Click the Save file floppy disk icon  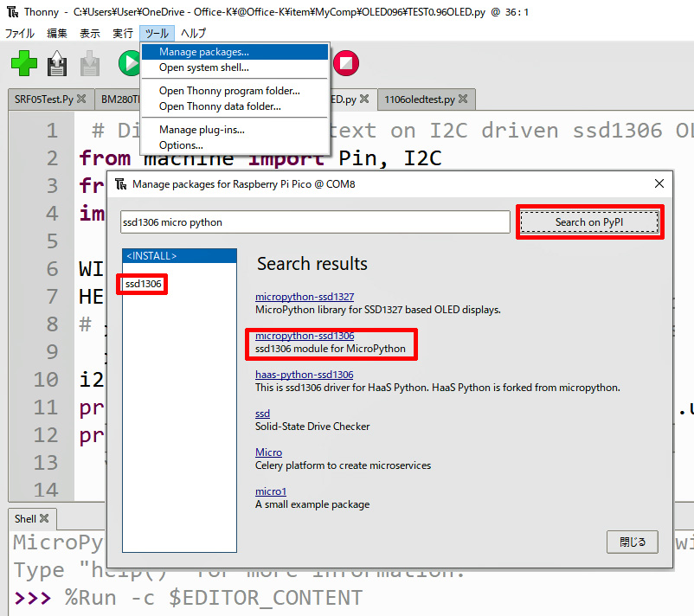coord(57,63)
